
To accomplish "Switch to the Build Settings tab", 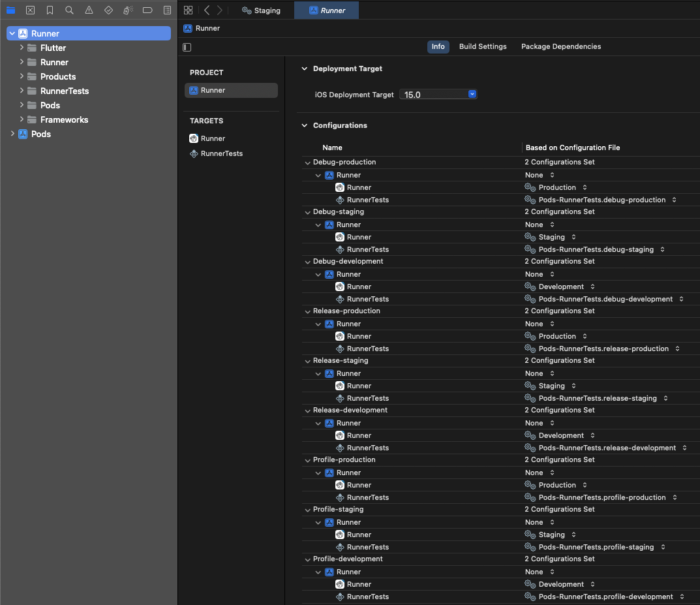I will (482, 46).
